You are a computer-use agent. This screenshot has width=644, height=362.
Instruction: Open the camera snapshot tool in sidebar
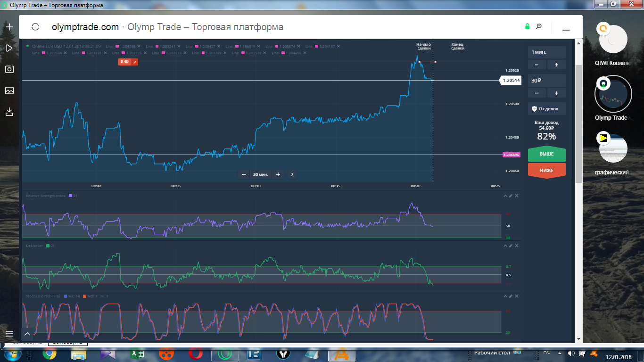click(x=9, y=69)
